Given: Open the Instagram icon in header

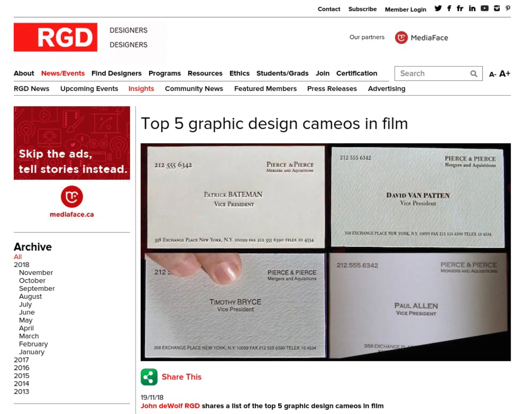Looking at the screenshot, I should 497,8.
